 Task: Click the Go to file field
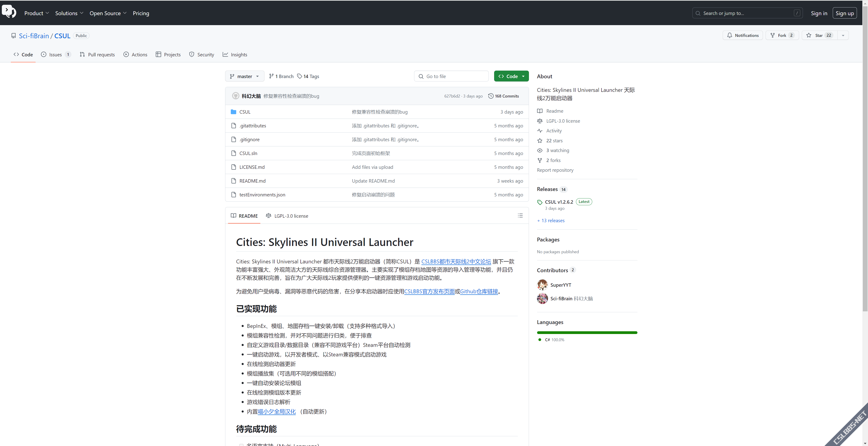452,76
